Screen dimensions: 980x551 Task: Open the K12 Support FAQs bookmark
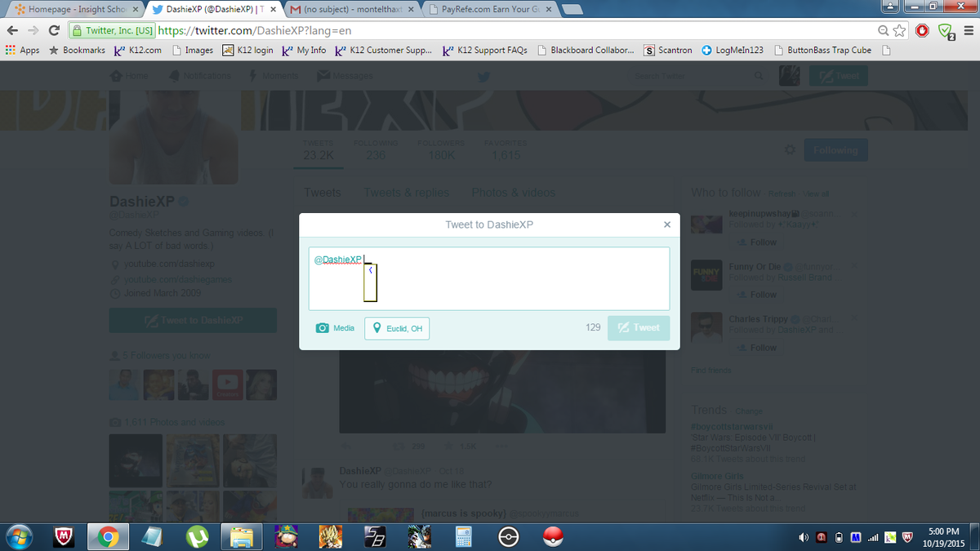[485, 50]
